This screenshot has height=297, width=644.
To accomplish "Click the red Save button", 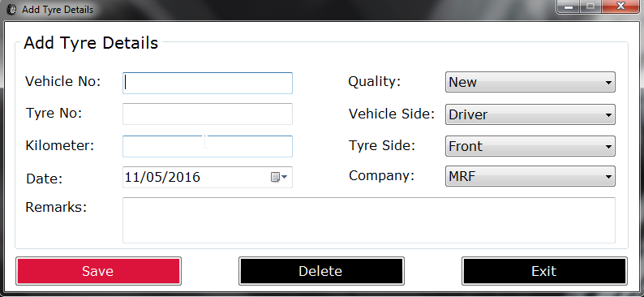I will 99,271.
